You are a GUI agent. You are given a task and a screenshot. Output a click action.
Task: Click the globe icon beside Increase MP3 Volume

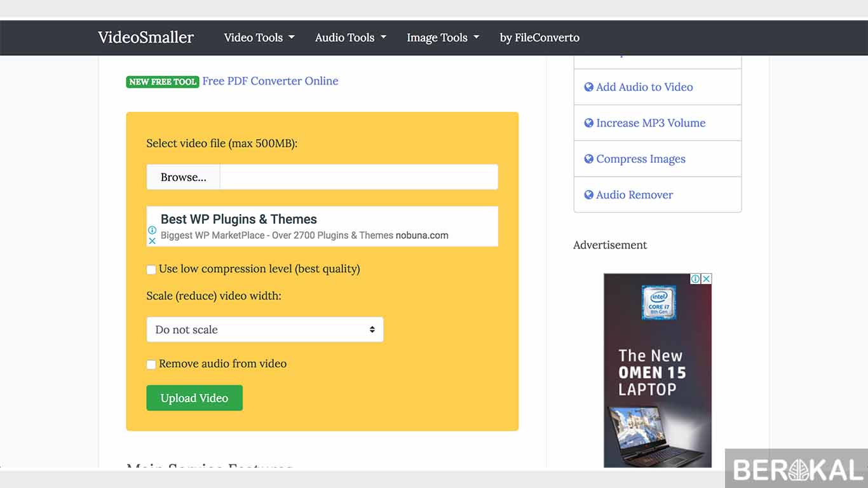[x=588, y=123]
